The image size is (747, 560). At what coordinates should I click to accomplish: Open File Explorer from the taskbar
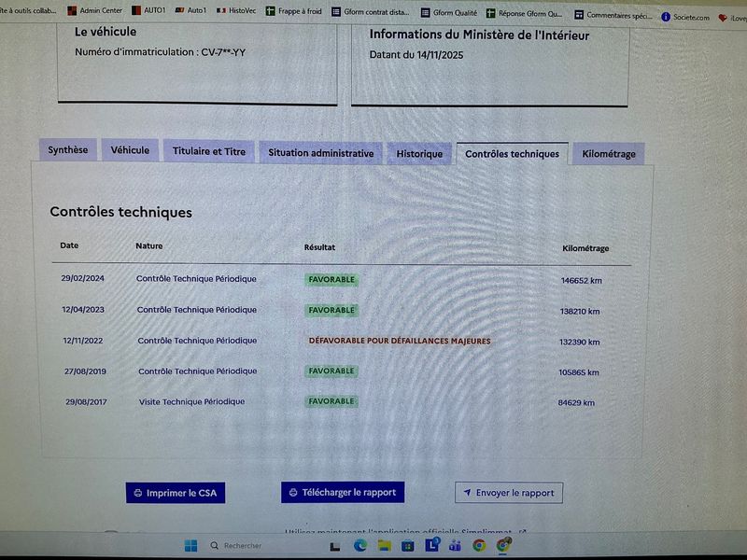(x=384, y=545)
